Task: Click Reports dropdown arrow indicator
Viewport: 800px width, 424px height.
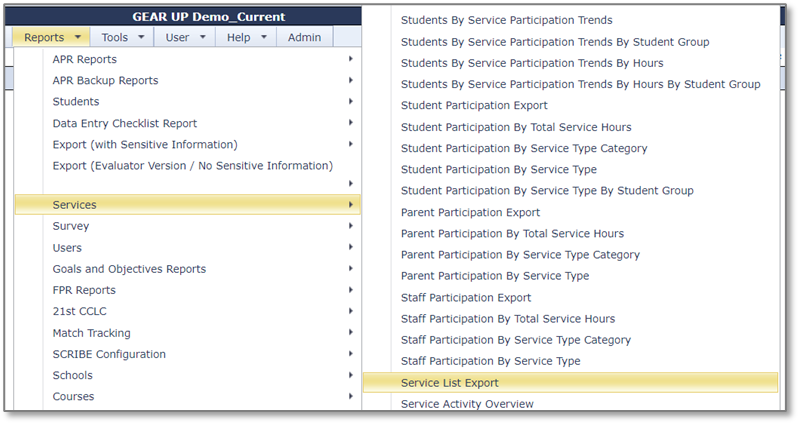Action: click(78, 37)
